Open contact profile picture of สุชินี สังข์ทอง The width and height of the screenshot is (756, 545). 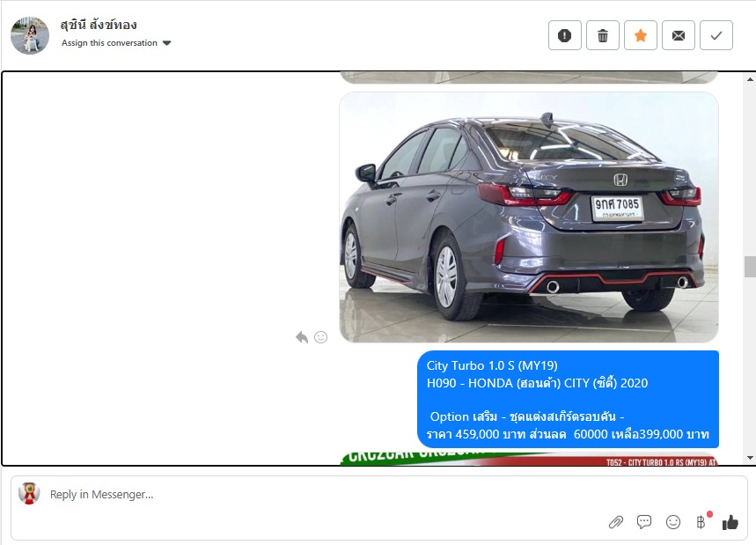coord(30,35)
